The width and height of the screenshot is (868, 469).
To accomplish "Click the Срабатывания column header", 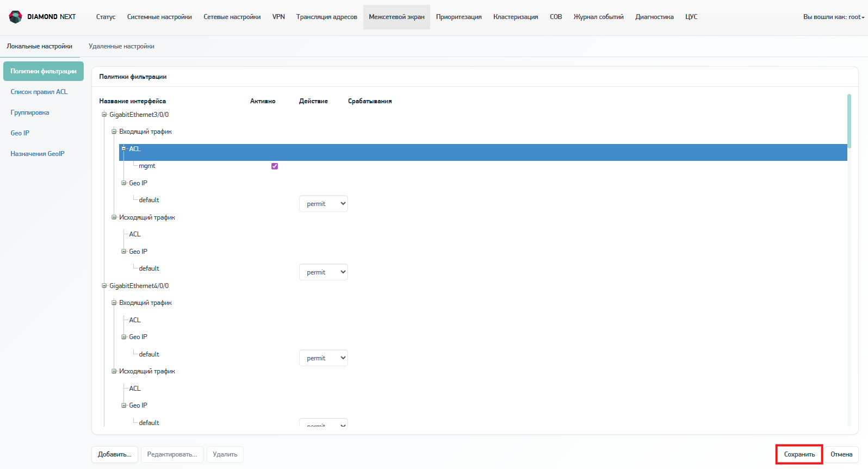I will [370, 101].
